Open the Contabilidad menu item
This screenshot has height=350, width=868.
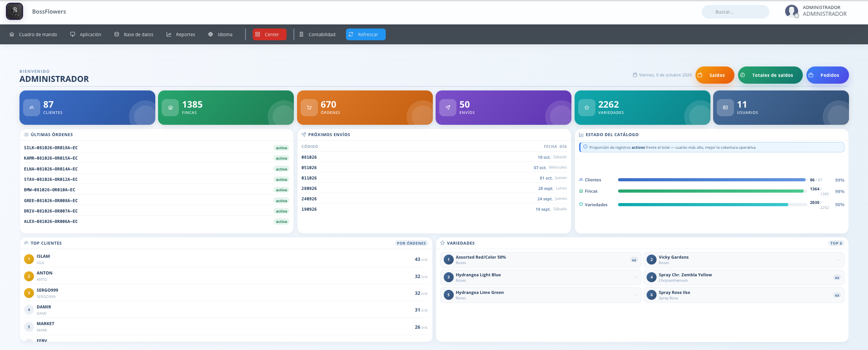coord(317,34)
